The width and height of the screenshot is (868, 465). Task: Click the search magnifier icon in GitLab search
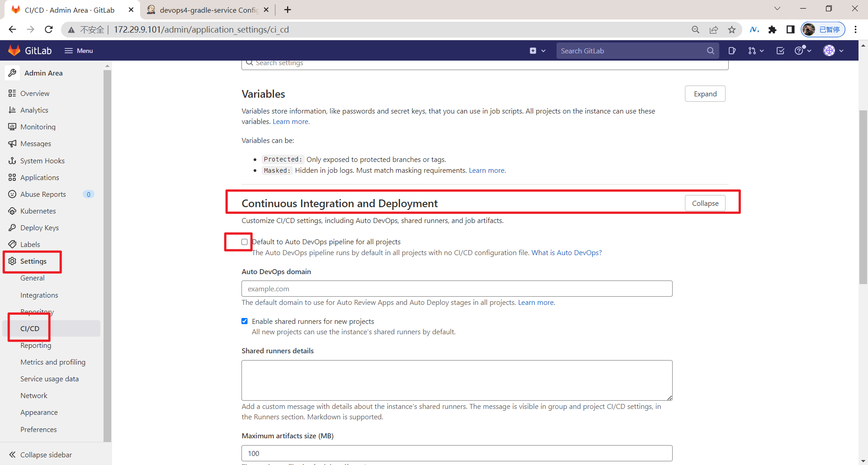click(710, 51)
